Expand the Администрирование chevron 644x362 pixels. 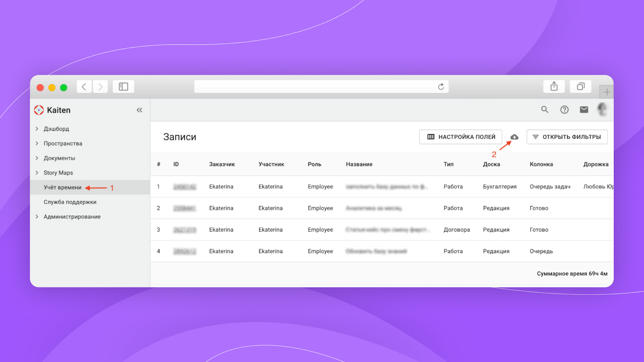pyautogui.click(x=37, y=216)
